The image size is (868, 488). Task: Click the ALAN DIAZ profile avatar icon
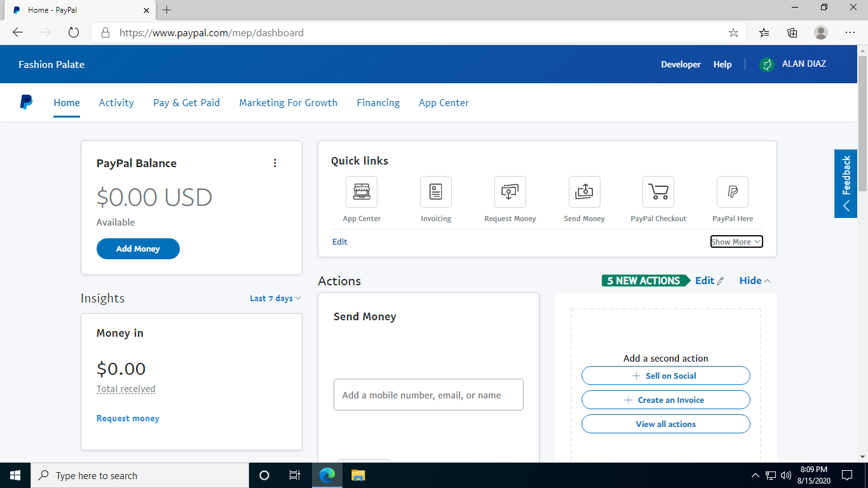click(x=767, y=64)
